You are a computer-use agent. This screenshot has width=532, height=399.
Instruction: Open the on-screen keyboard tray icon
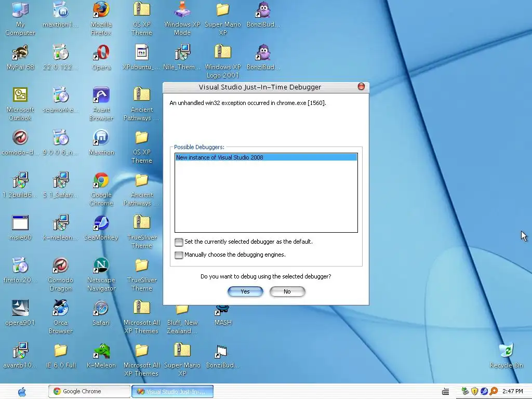(x=445, y=392)
